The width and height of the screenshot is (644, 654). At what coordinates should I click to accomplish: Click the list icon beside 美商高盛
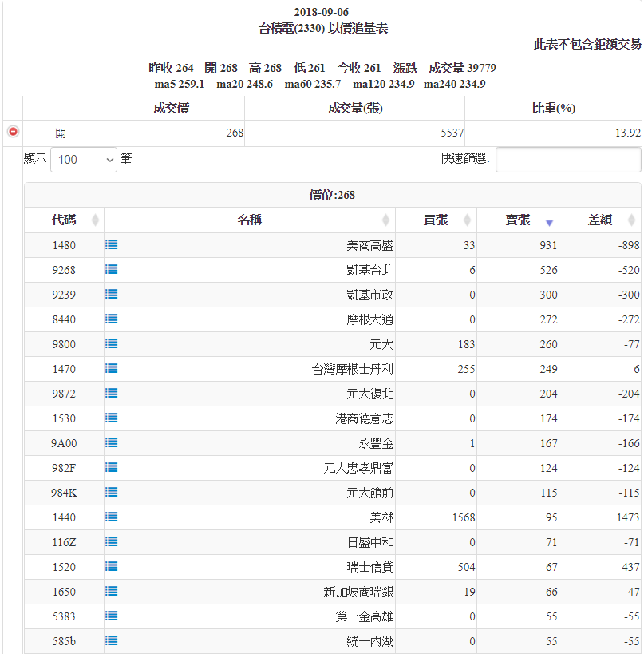pyautogui.click(x=112, y=245)
